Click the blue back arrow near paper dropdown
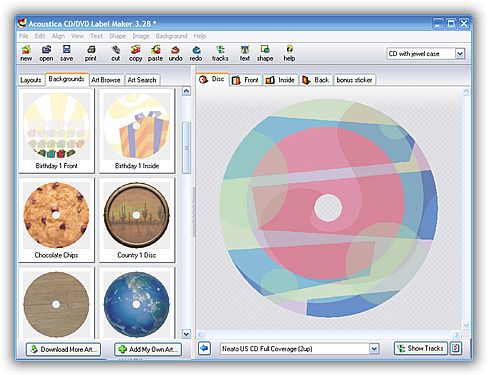The image size is (487, 375). [204, 348]
